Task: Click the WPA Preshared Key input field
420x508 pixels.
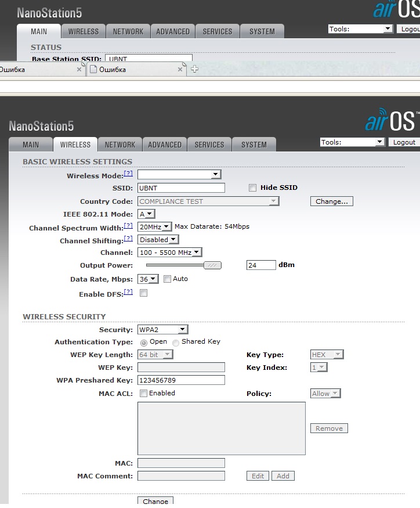Action: pyautogui.click(x=181, y=380)
